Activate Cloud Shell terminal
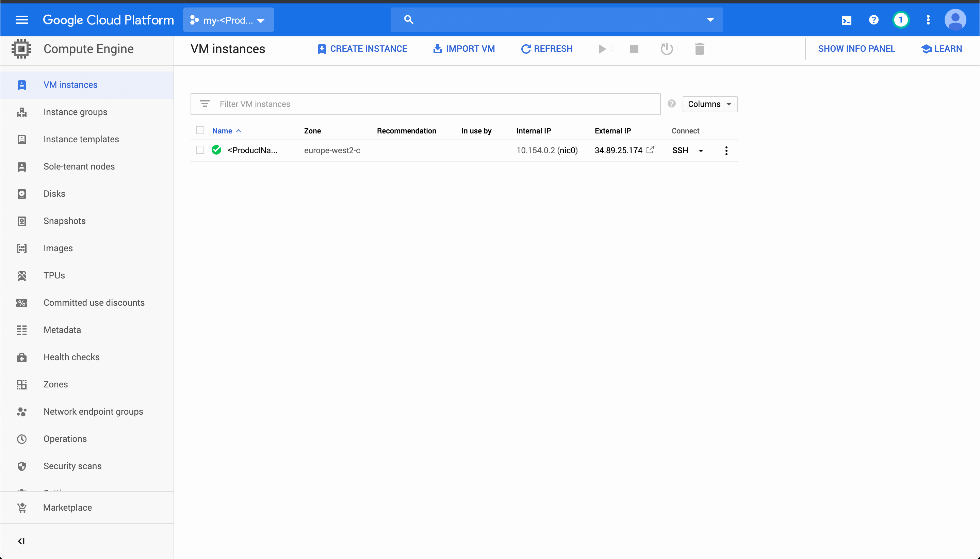 (x=847, y=20)
